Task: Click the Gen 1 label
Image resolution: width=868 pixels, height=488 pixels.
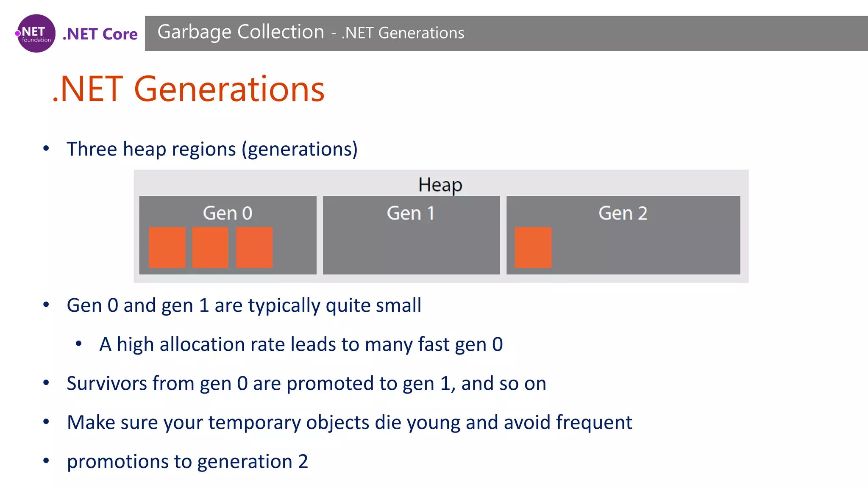Action: pos(411,213)
